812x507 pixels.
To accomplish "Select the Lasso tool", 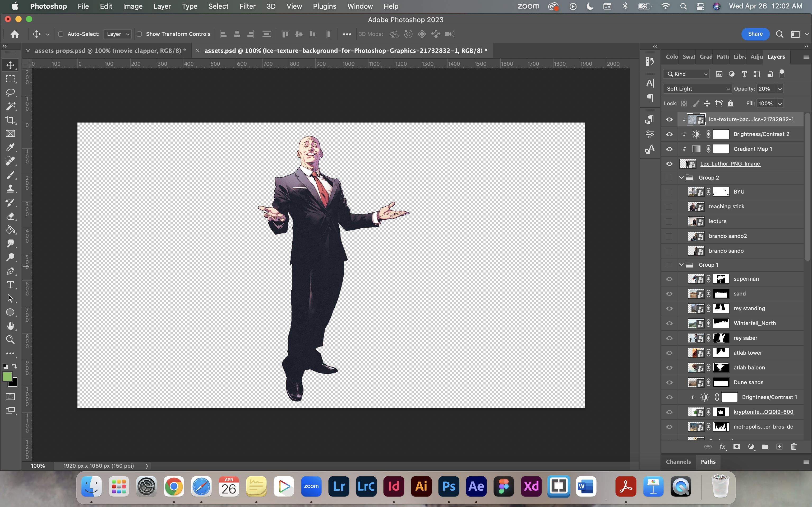I will (10, 92).
